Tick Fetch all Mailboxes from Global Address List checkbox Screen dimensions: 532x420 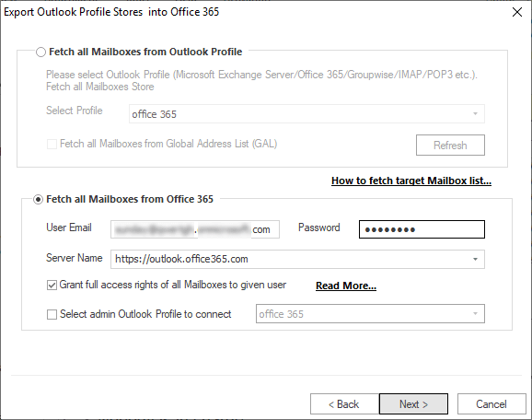click(x=52, y=144)
